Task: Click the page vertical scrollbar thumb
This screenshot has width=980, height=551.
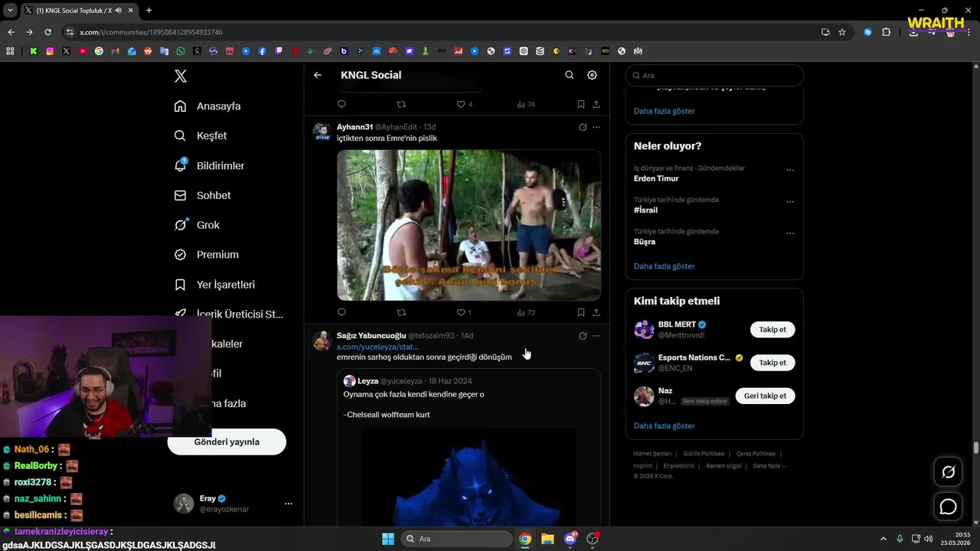Action: (976, 448)
